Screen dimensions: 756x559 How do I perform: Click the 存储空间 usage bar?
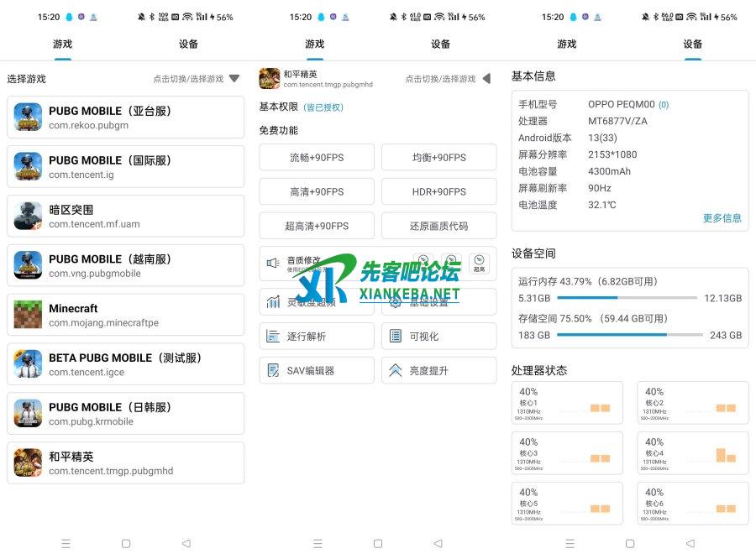(x=629, y=335)
